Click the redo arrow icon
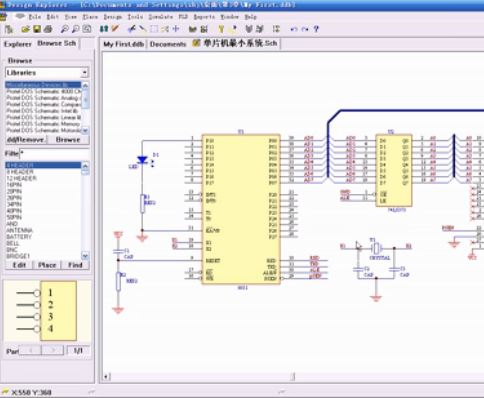 coord(305,29)
